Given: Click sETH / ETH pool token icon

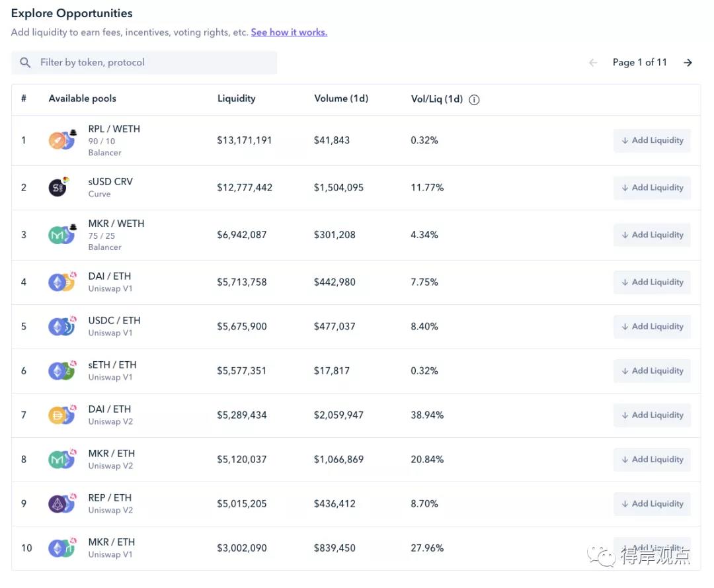Looking at the screenshot, I should tap(62, 370).
